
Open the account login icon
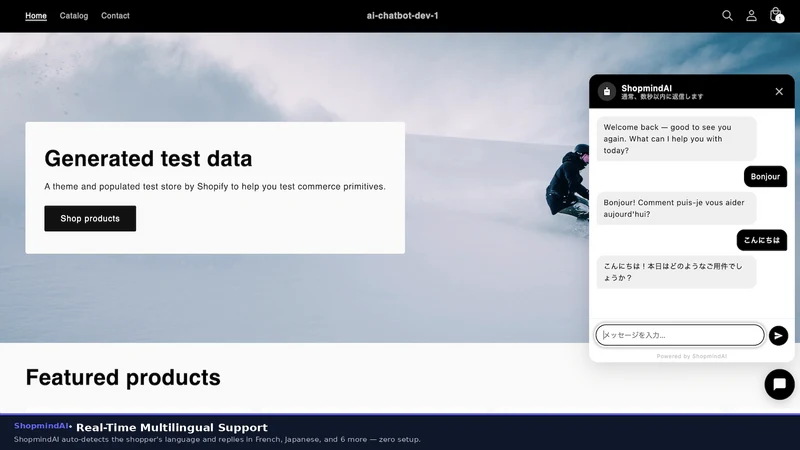751,15
